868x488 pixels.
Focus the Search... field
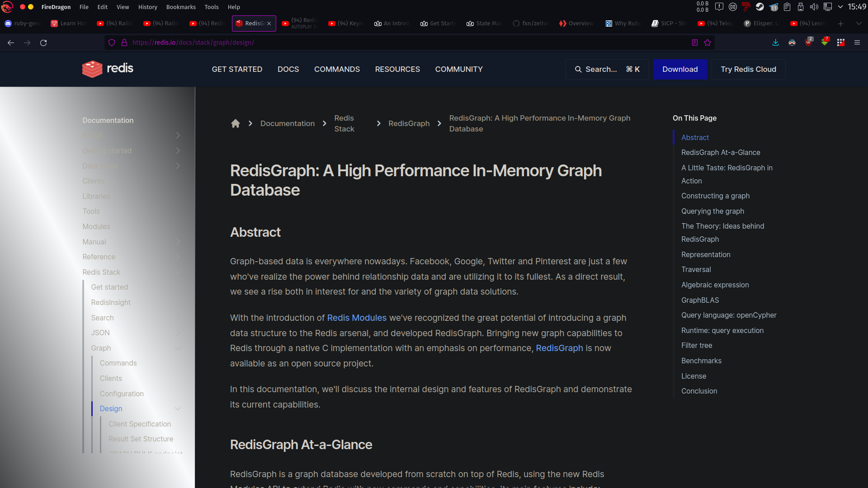pos(607,69)
